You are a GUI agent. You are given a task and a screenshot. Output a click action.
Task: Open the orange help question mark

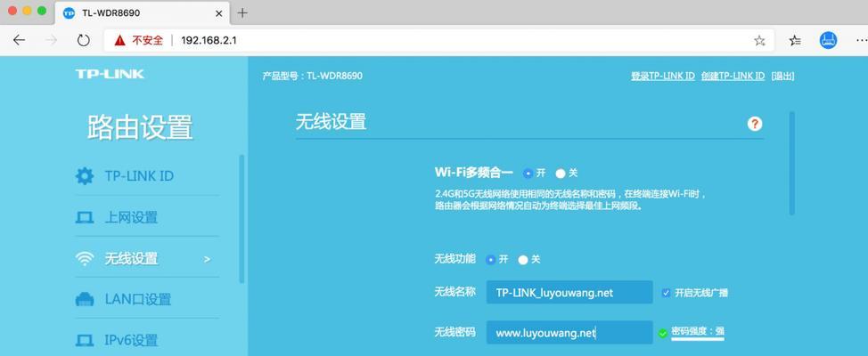(755, 124)
